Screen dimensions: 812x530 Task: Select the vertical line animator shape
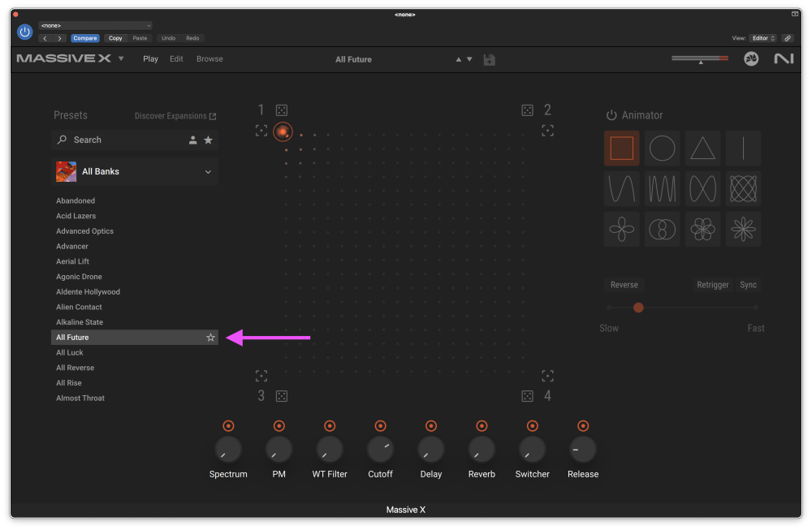click(x=743, y=148)
